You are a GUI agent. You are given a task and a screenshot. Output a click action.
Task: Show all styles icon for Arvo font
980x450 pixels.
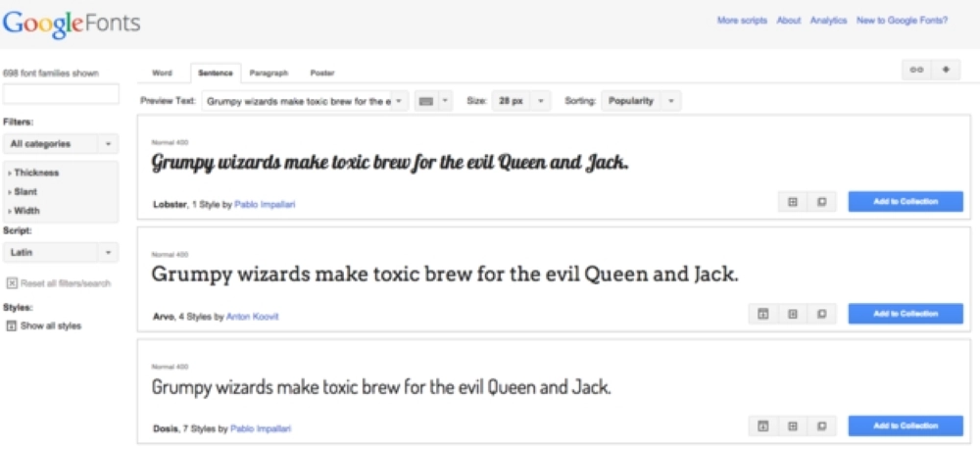pyautogui.click(x=760, y=314)
